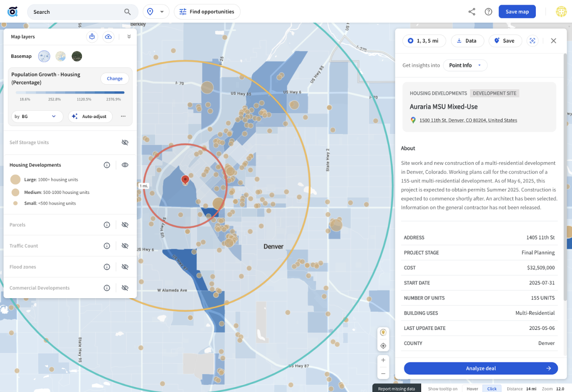Expand the Point Info insights dropdown

click(x=465, y=65)
